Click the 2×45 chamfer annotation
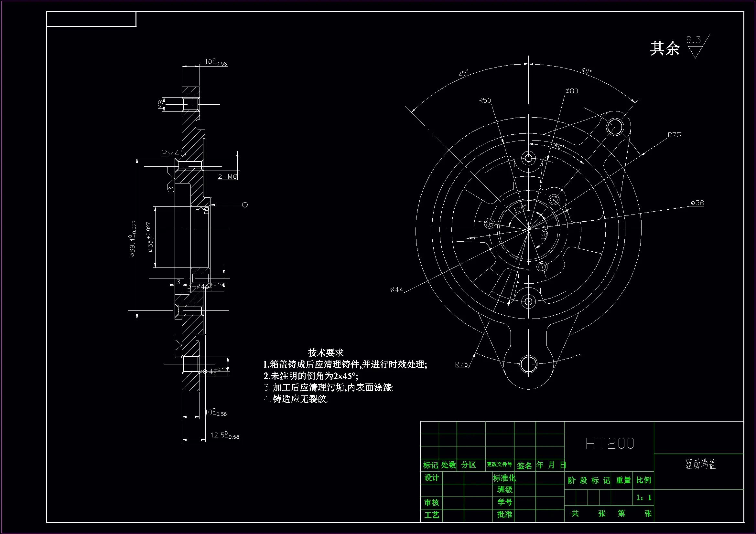Screen dimensions: 756x534 (x=174, y=153)
